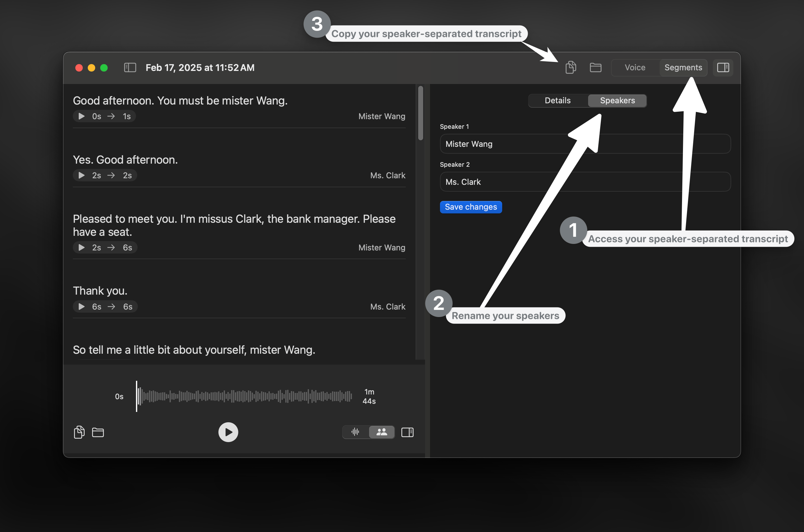Select the Segments view mode

683,68
